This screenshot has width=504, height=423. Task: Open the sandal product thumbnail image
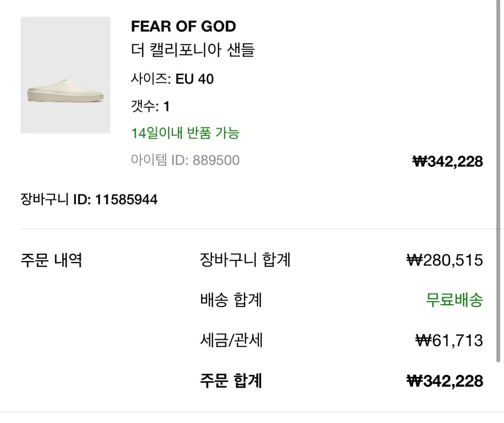click(x=65, y=75)
